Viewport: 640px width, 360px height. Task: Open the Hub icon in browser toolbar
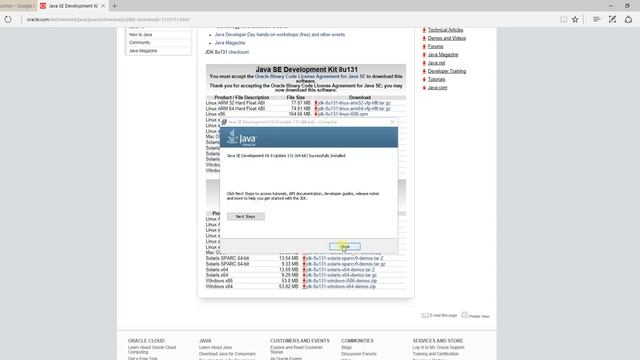click(x=596, y=19)
